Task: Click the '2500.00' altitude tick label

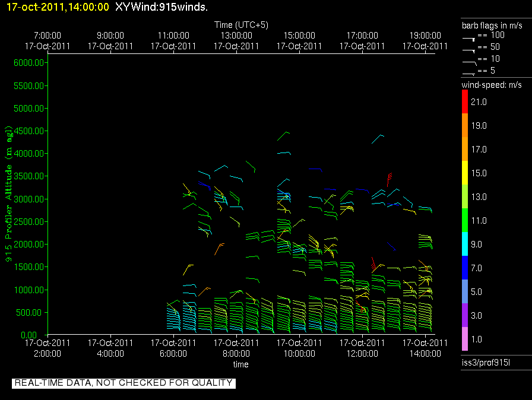Action: pos(29,222)
